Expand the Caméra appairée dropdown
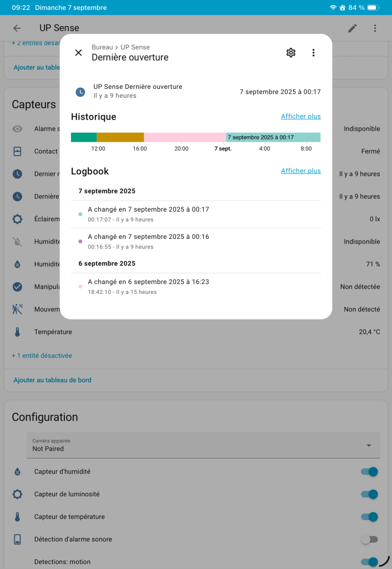 tap(369, 446)
